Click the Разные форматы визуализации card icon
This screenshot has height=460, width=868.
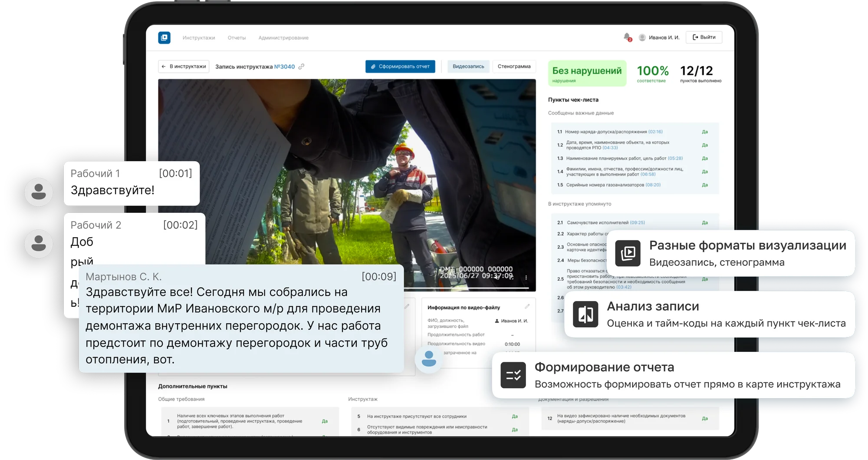click(628, 253)
